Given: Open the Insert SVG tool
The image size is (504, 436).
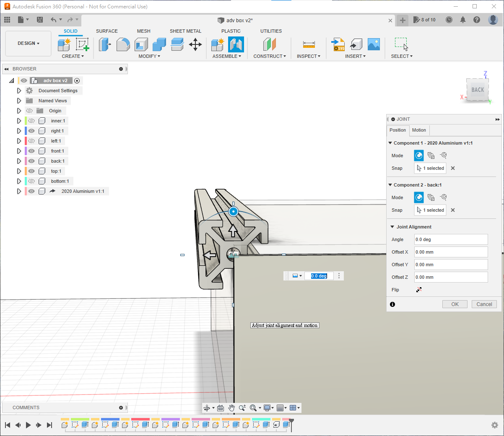Looking at the screenshot, I should tap(338, 44).
